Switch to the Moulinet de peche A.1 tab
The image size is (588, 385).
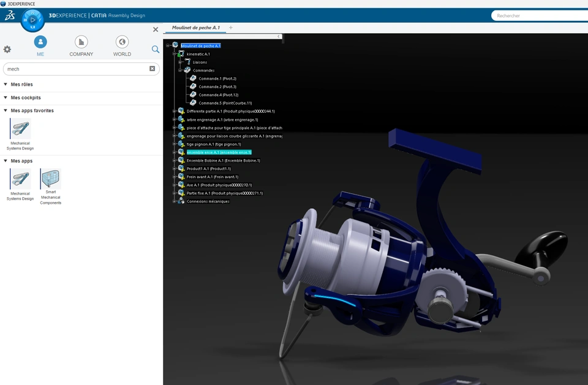pyautogui.click(x=196, y=28)
